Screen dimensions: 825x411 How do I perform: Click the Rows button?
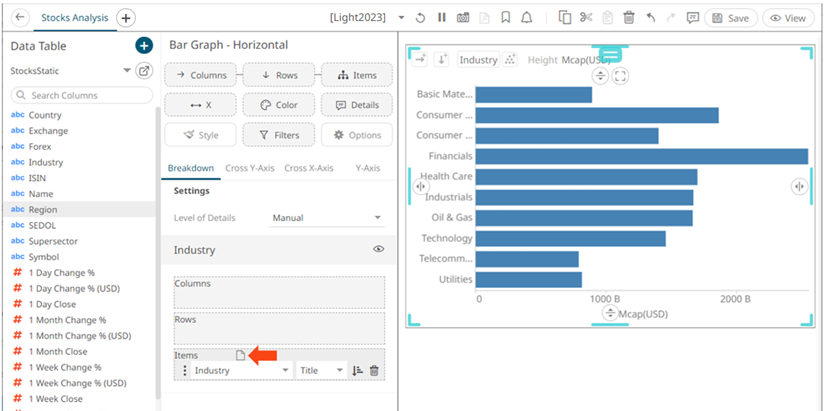279,75
